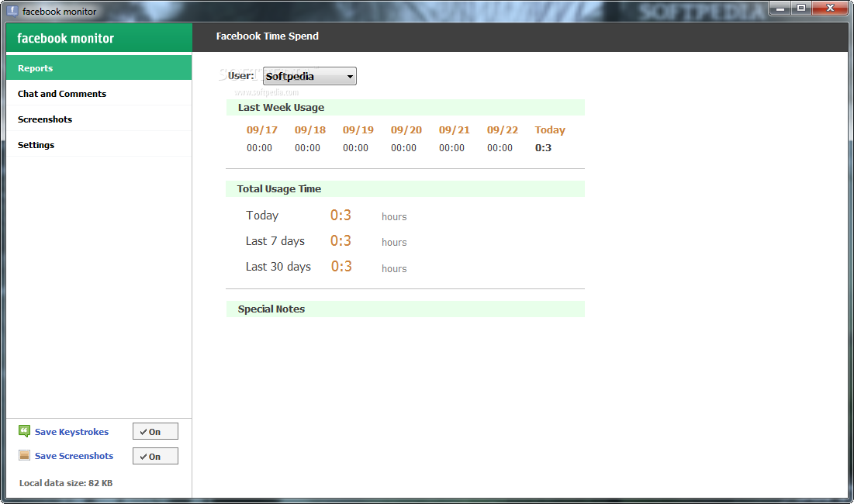Click the 0:3 value under Today column
Image resolution: width=854 pixels, height=504 pixels.
point(543,148)
